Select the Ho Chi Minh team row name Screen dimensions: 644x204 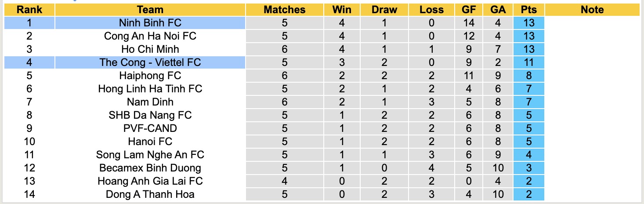pyautogui.click(x=150, y=49)
